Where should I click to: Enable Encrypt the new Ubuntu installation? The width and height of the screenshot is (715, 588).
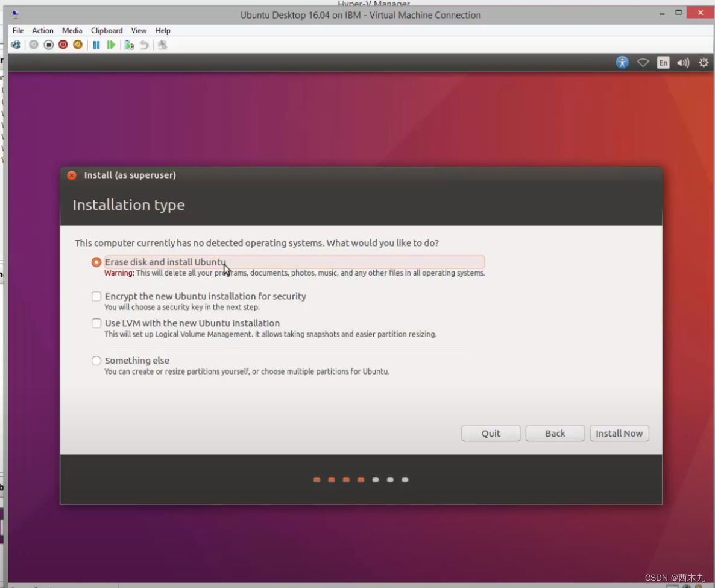96,297
